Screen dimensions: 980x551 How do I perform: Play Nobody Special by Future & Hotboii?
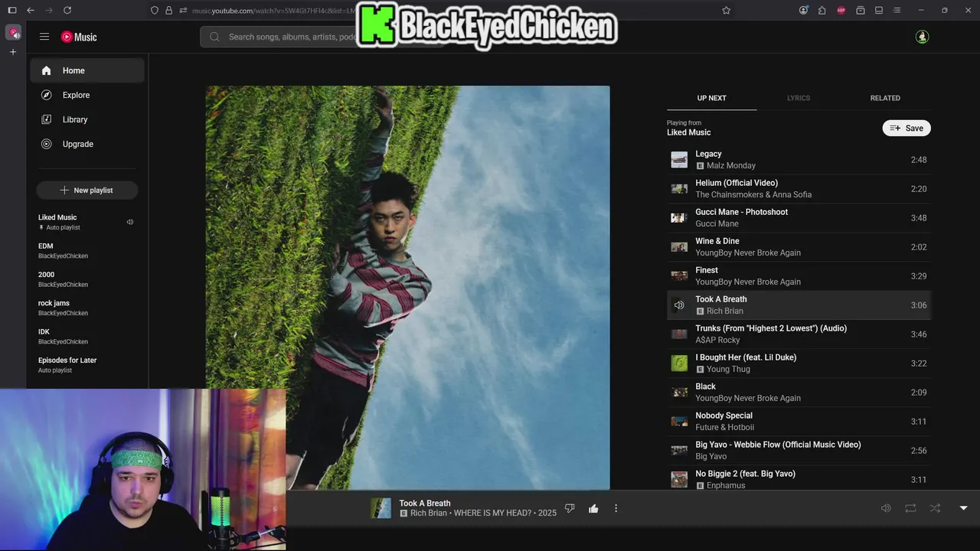[799, 422]
